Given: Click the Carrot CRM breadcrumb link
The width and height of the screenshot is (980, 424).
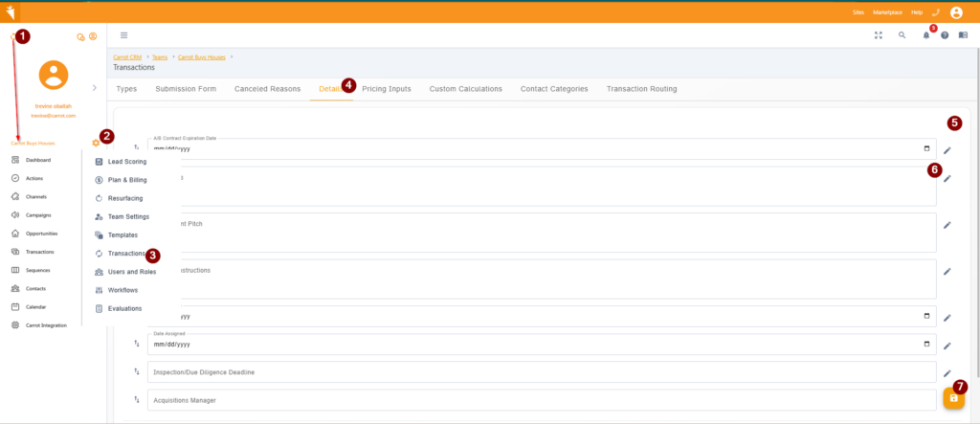Looking at the screenshot, I should coord(128,57).
